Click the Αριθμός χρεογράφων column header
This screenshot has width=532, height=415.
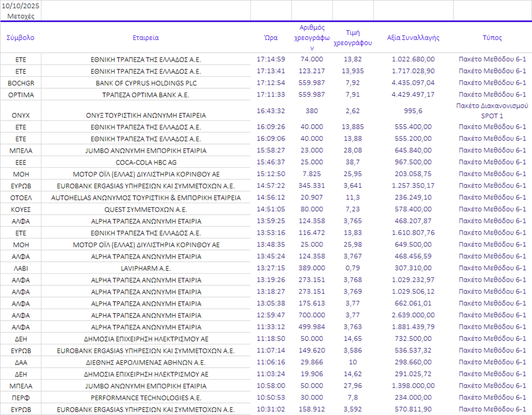pos(312,38)
